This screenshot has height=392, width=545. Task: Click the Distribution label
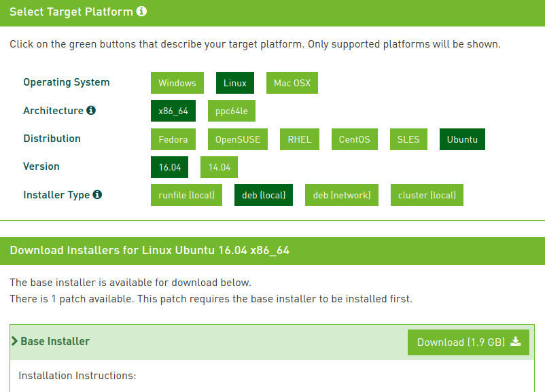pos(52,139)
